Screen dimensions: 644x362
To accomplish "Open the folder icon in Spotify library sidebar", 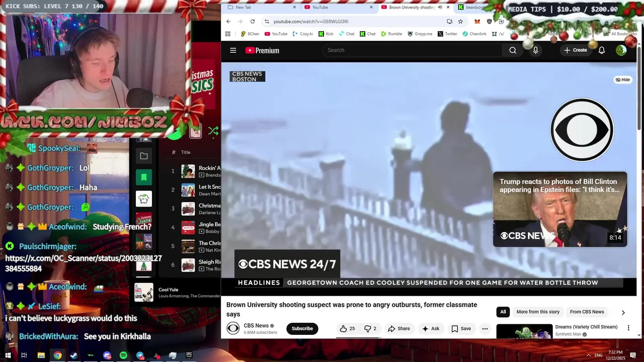I will pos(144,156).
